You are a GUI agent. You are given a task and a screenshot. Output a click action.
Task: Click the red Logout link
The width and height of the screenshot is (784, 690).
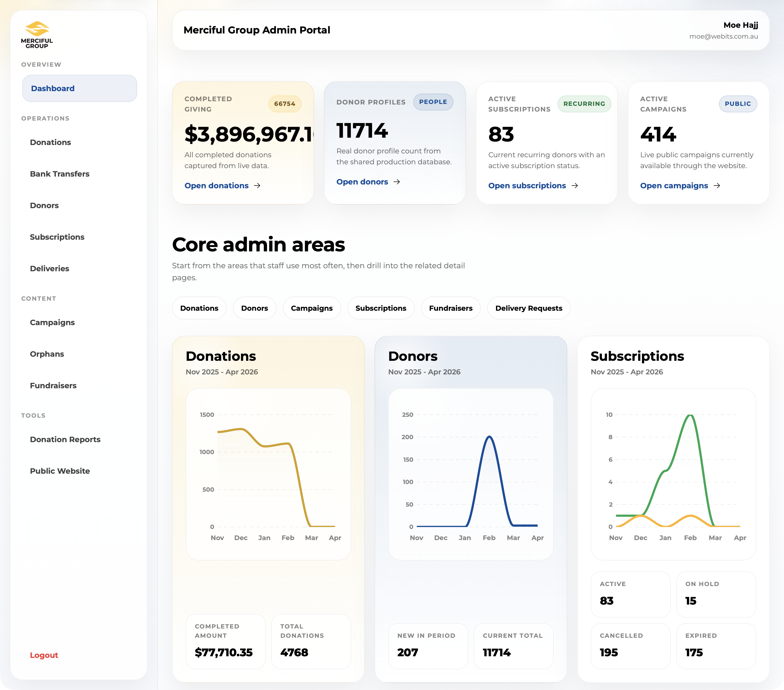[44, 655]
